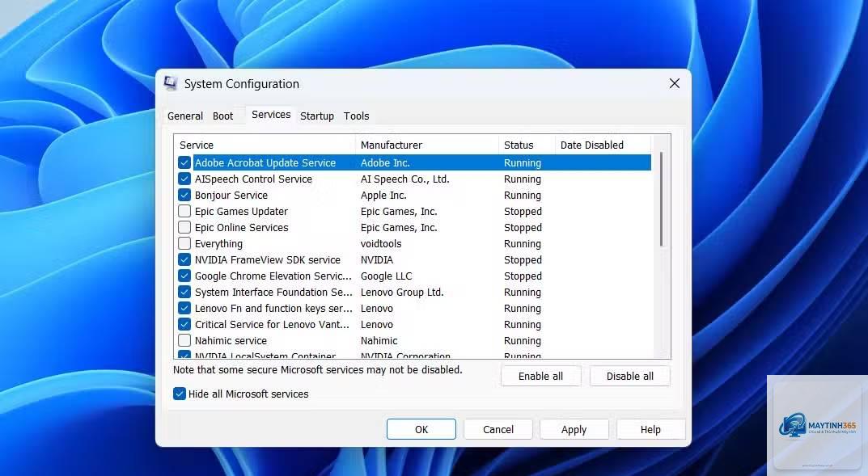This screenshot has height=476, width=868.
Task: Sort by the Service column header
Action: (265, 145)
